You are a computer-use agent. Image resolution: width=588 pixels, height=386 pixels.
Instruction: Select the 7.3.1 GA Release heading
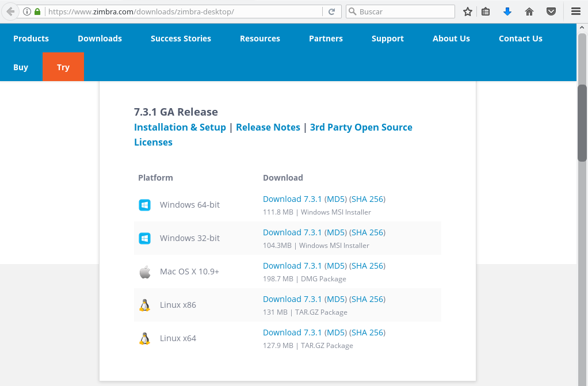point(176,112)
